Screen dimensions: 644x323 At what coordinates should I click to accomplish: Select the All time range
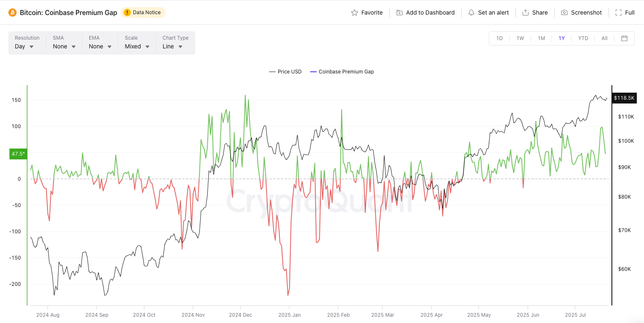pyautogui.click(x=604, y=38)
